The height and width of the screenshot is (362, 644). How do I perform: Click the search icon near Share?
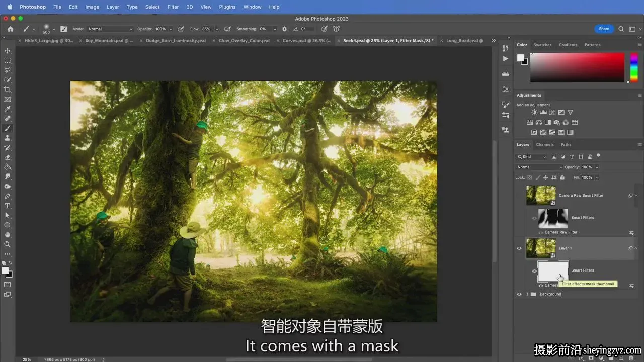621,29
